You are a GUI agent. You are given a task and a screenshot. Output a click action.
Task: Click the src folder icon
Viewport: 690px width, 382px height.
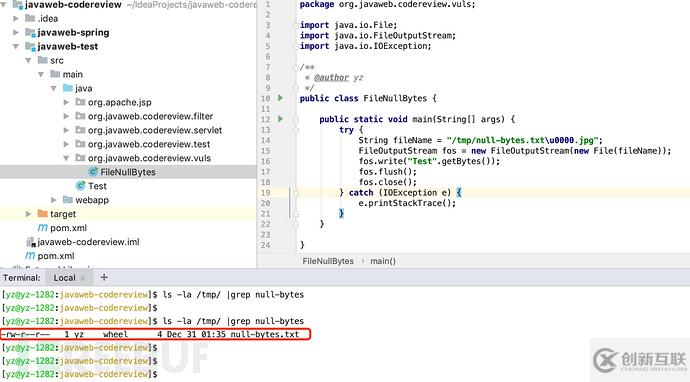click(43, 60)
